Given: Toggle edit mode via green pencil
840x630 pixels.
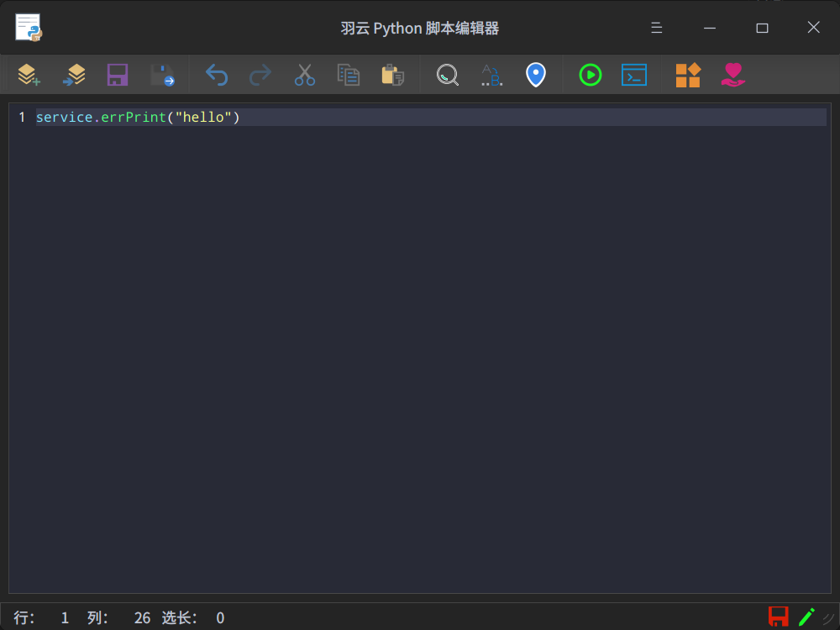Looking at the screenshot, I should [806, 617].
